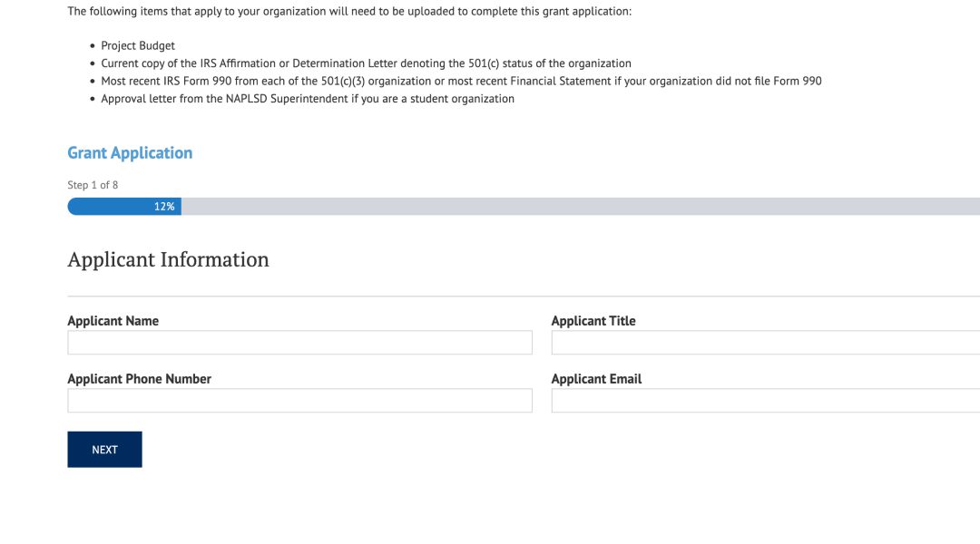980x544 pixels.
Task: Click the Applicant Email label
Action: (x=596, y=378)
